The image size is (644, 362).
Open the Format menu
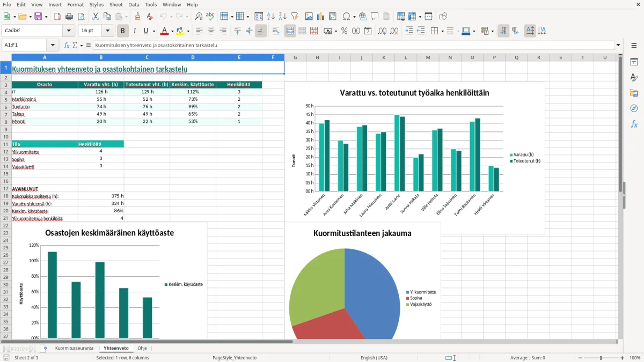tap(76, 4)
